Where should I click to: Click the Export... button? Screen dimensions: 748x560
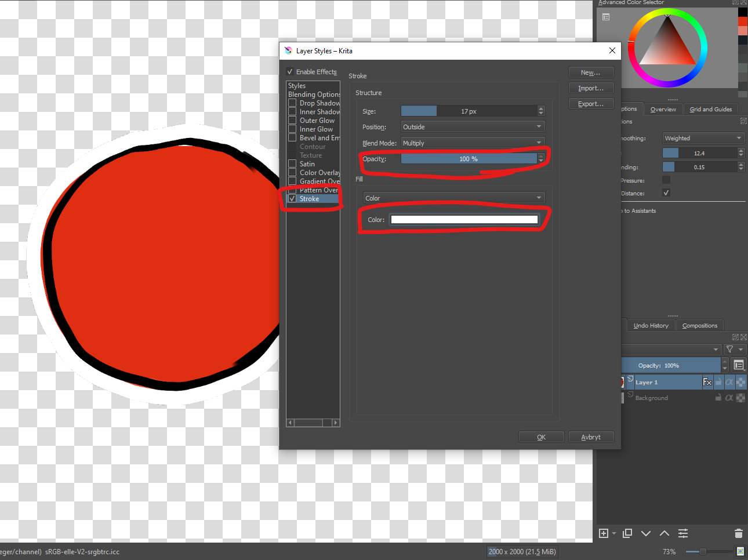(591, 104)
